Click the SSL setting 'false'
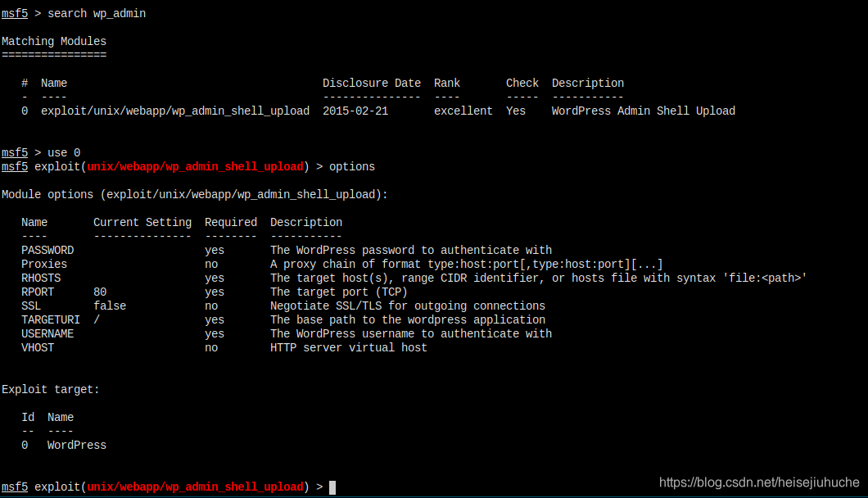 pyautogui.click(x=110, y=306)
